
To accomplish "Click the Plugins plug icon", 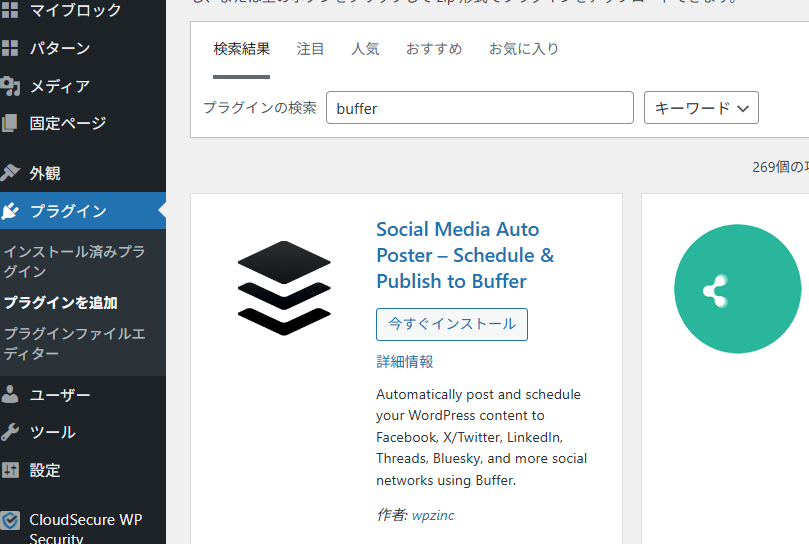I will (10, 211).
